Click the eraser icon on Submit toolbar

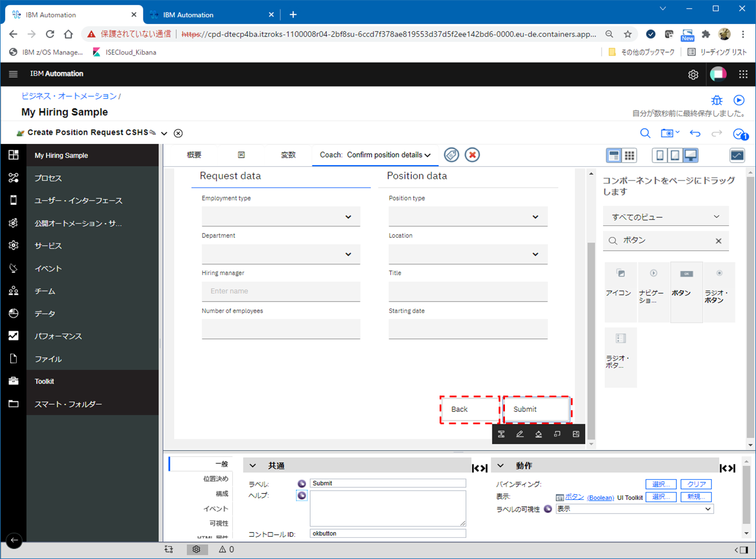pos(538,434)
